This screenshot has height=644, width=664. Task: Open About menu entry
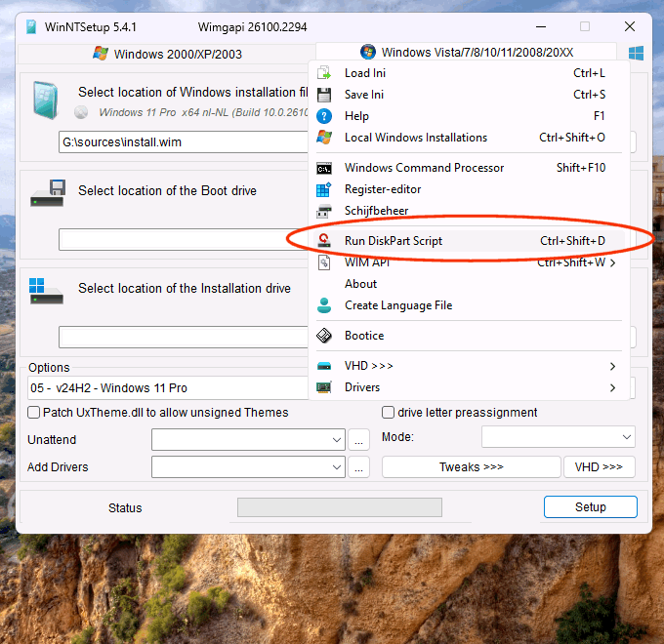tap(470, 284)
